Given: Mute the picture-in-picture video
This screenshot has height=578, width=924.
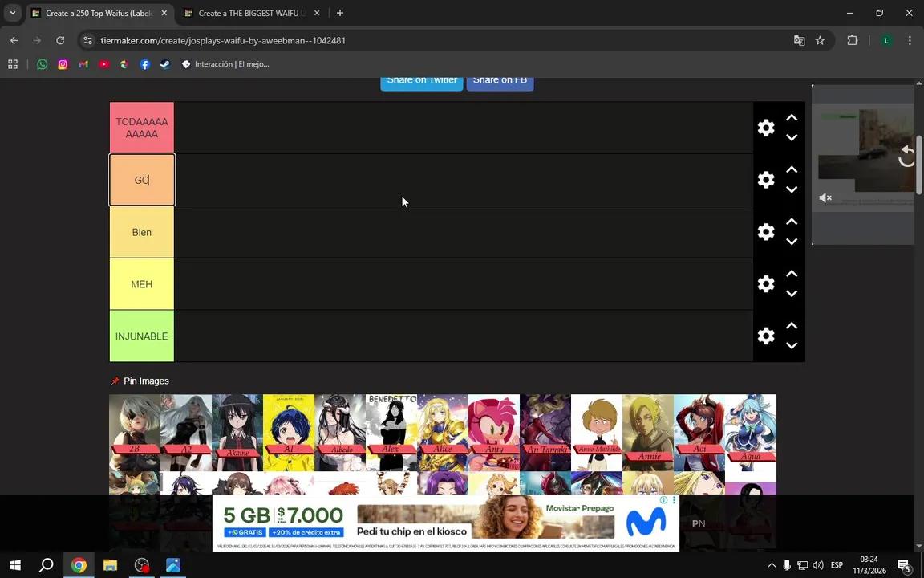Looking at the screenshot, I should (x=825, y=197).
